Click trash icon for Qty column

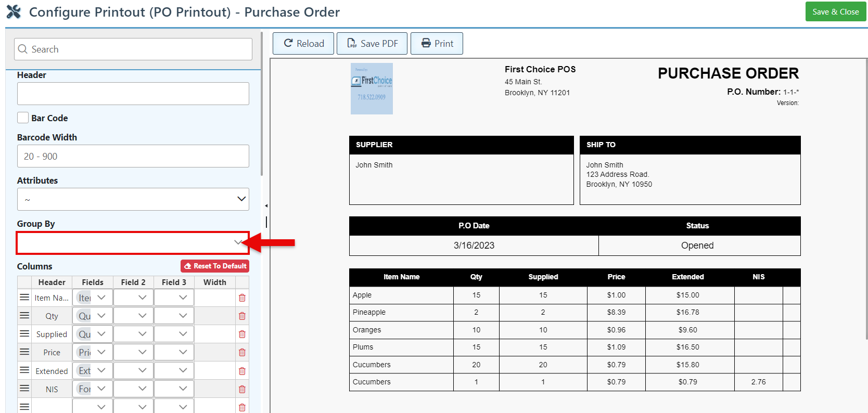coord(242,316)
